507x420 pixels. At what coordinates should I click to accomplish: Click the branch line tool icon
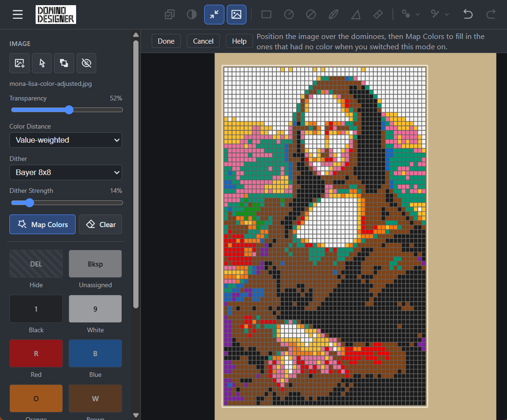pos(435,14)
